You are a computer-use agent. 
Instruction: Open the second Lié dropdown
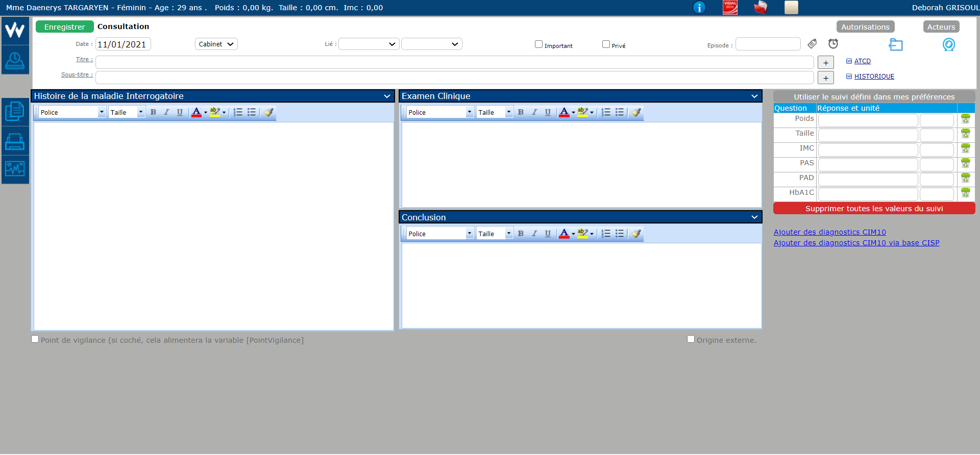pyautogui.click(x=432, y=44)
